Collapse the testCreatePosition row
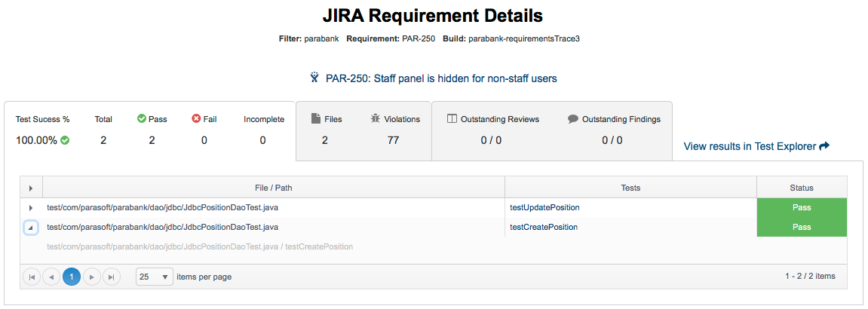868x309 pixels. [30, 227]
